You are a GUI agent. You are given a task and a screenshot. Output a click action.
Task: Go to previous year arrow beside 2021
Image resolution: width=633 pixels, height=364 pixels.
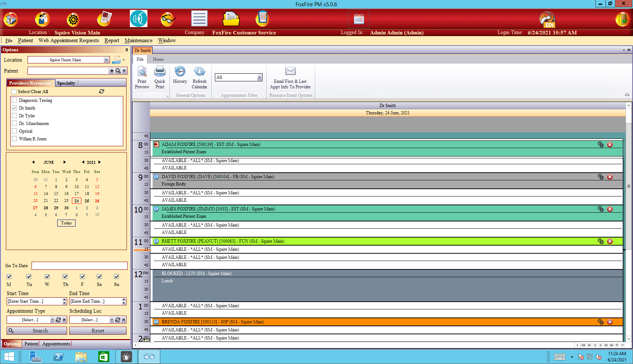[83, 162]
